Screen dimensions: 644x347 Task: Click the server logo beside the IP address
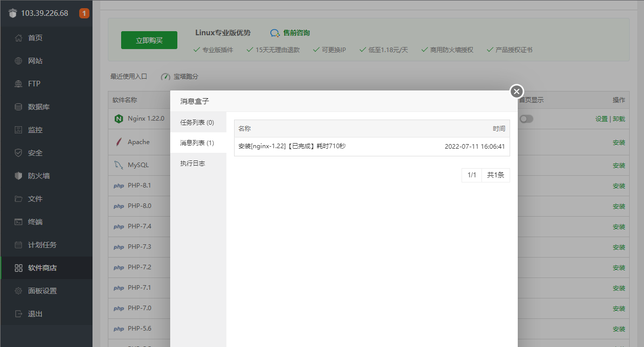click(x=13, y=13)
